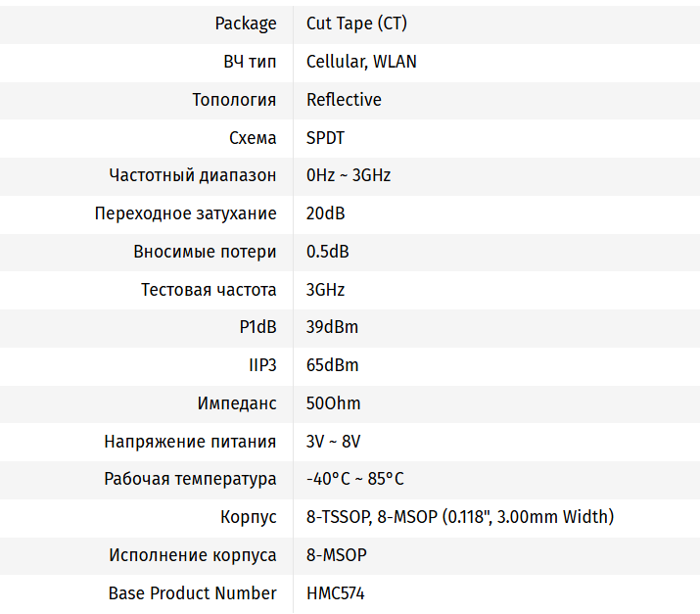700x614 pixels.
Task: Click the Reflective topology value
Action: tap(344, 100)
